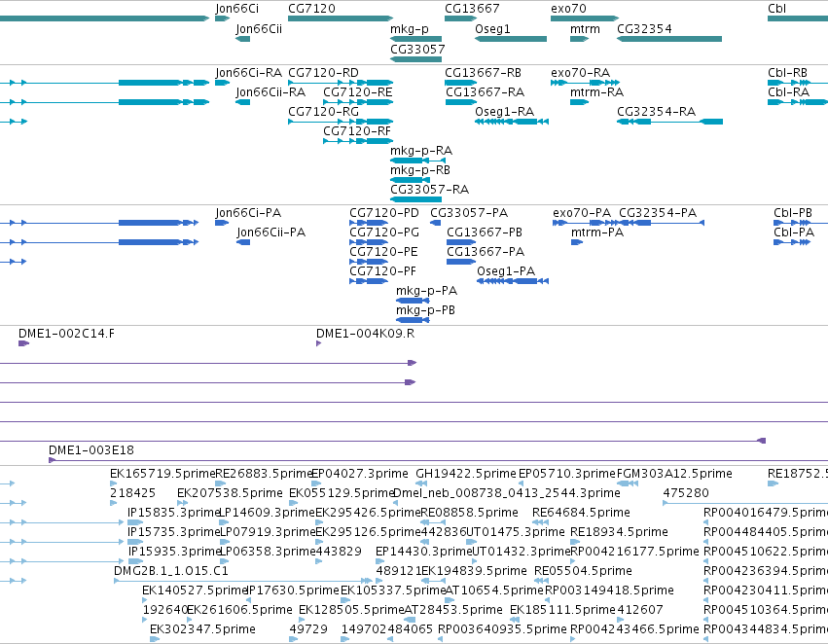This screenshot has height=644, width=828.
Task: Click the Cbl-RB transcript label
Action: 787,73
